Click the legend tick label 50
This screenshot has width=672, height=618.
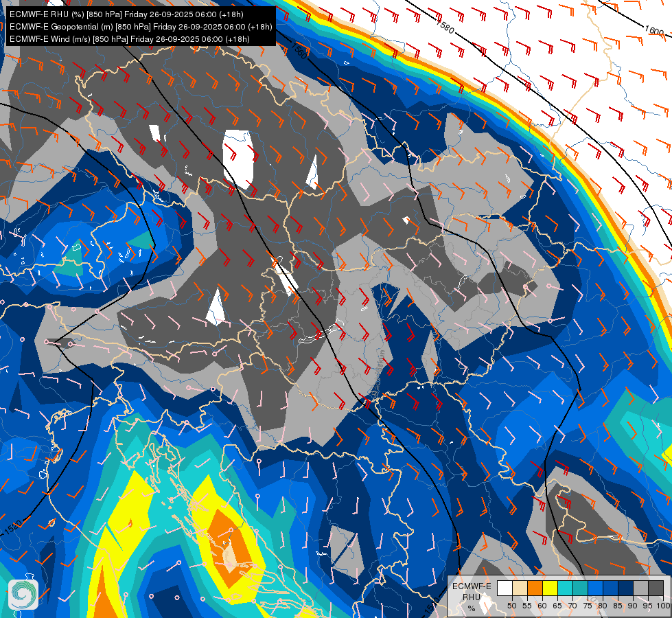(x=512, y=606)
